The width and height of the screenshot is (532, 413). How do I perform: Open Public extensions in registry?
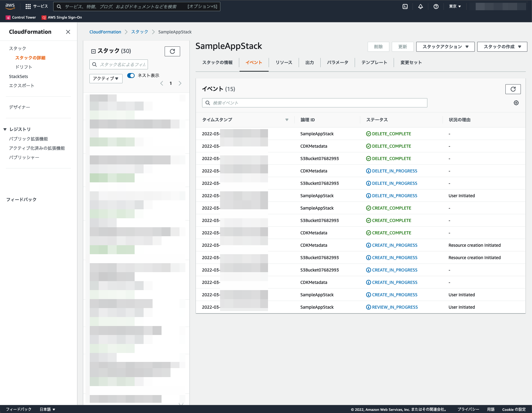pyautogui.click(x=28, y=139)
